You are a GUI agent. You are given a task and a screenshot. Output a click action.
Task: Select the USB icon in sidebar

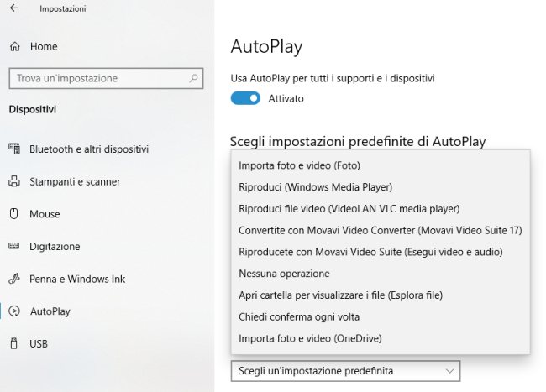[x=14, y=343]
